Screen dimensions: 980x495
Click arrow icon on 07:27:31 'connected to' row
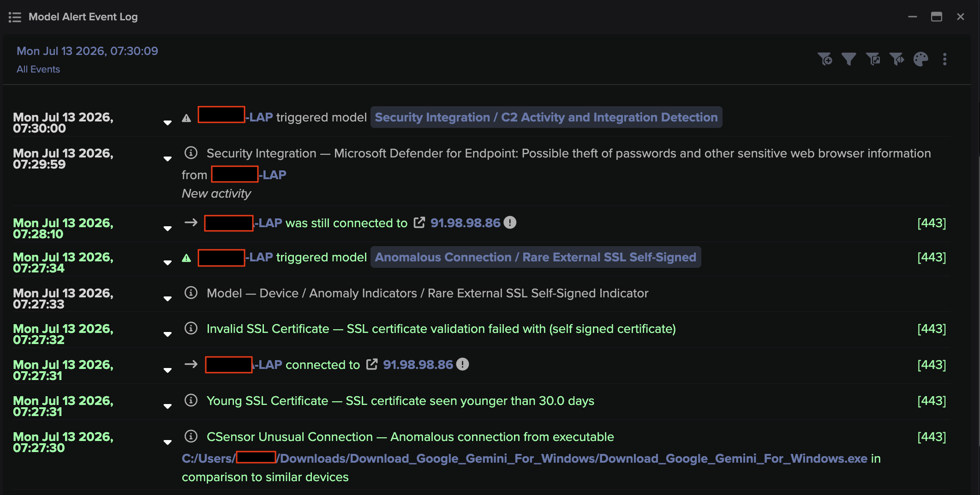[191, 364]
